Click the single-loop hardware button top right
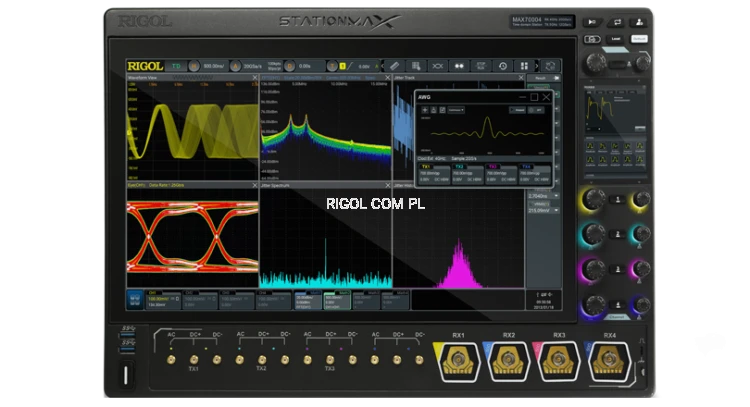The height and width of the screenshot is (407, 750). pos(617,22)
